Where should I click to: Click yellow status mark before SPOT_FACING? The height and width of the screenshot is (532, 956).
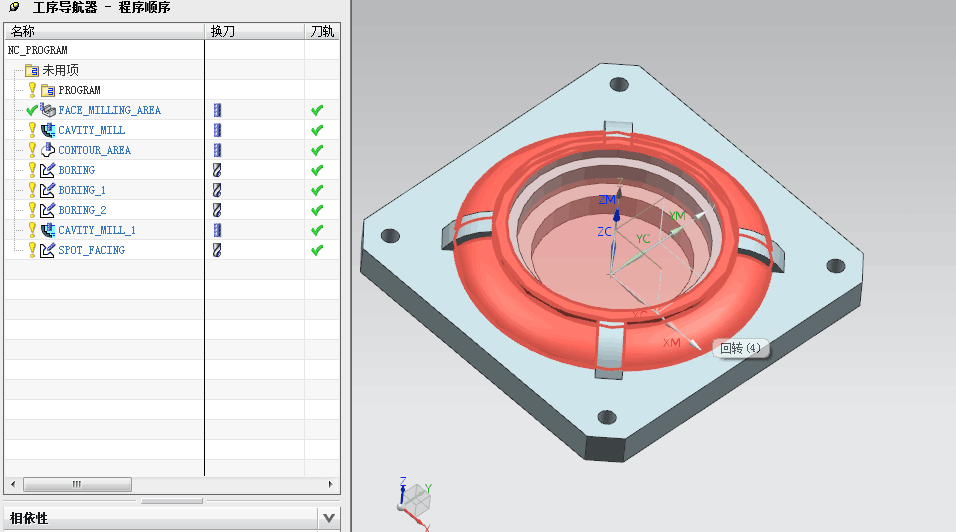[x=32, y=250]
